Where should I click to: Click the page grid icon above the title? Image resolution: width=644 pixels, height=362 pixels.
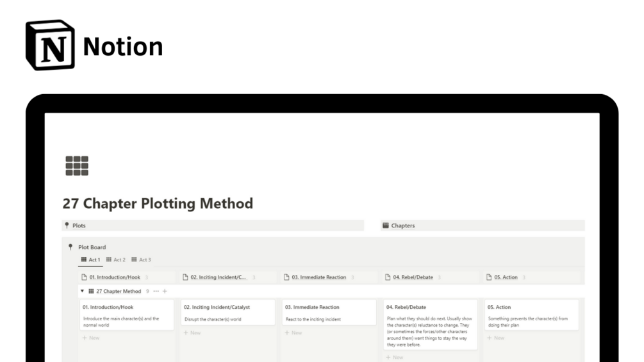pos(77,165)
